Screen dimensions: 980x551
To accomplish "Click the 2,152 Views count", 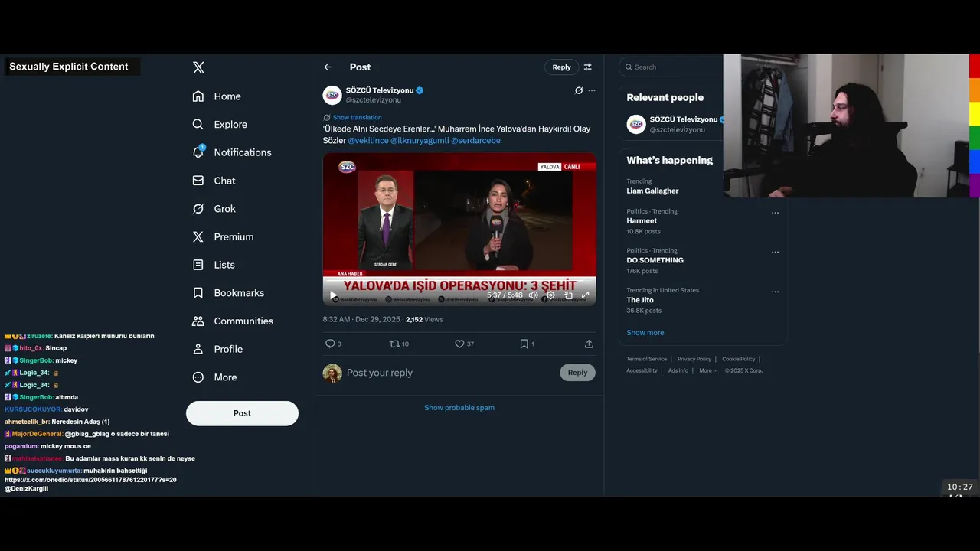I will coord(424,320).
